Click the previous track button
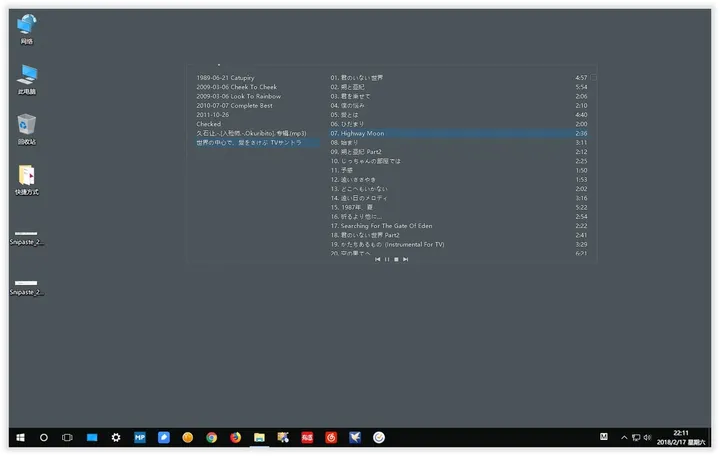The width and height of the screenshot is (720, 456). [377, 260]
